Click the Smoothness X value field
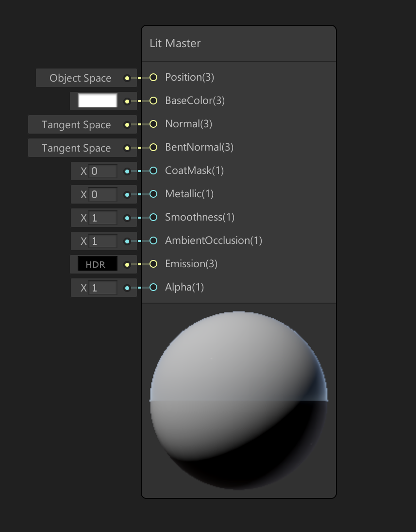Image resolution: width=416 pixels, height=532 pixels. click(103, 218)
